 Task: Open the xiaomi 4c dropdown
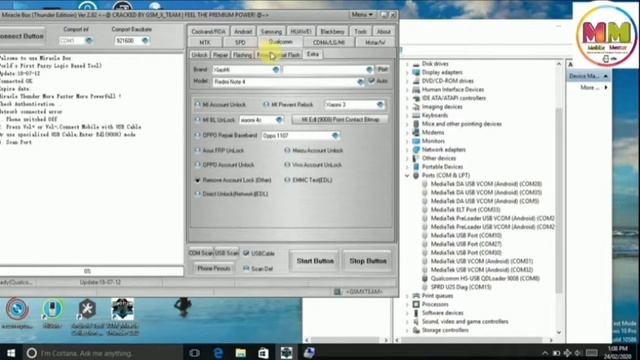279,120
